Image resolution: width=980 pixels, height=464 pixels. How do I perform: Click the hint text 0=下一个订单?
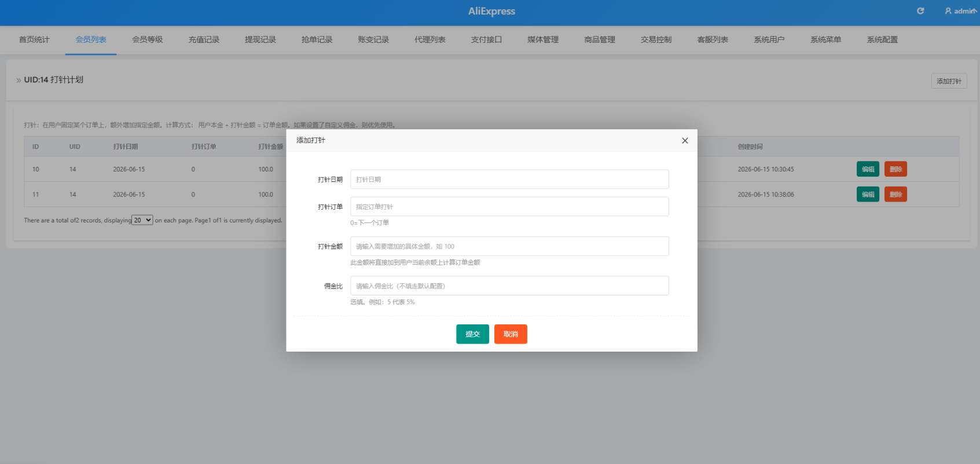pyautogui.click(x=369, y=223)
